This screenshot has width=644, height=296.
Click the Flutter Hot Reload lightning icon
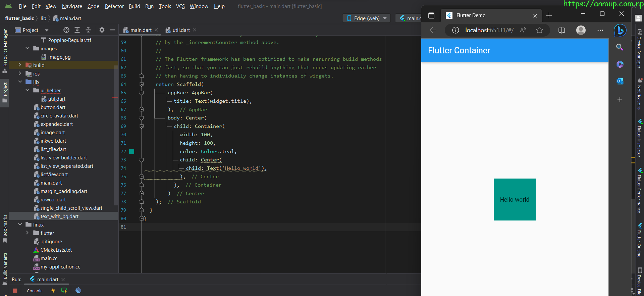point(53,290)
